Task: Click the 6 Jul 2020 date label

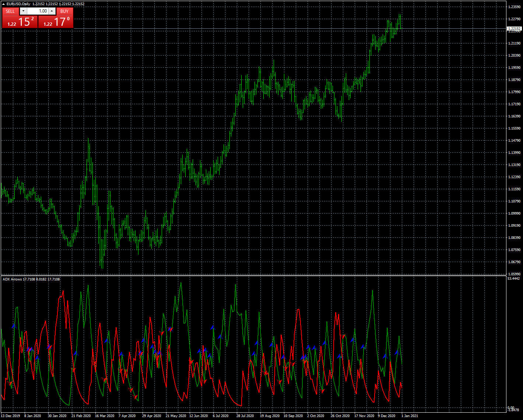Action: click(x=221, y=416)
